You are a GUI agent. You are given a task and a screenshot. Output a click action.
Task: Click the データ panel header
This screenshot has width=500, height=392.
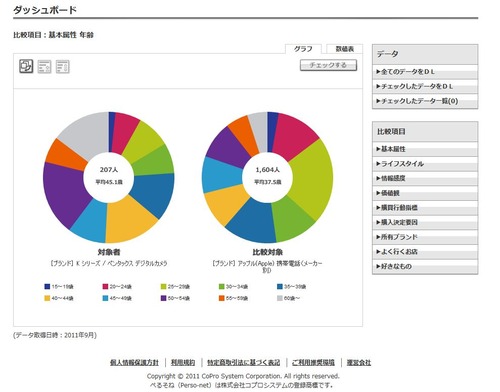point(425,54)
